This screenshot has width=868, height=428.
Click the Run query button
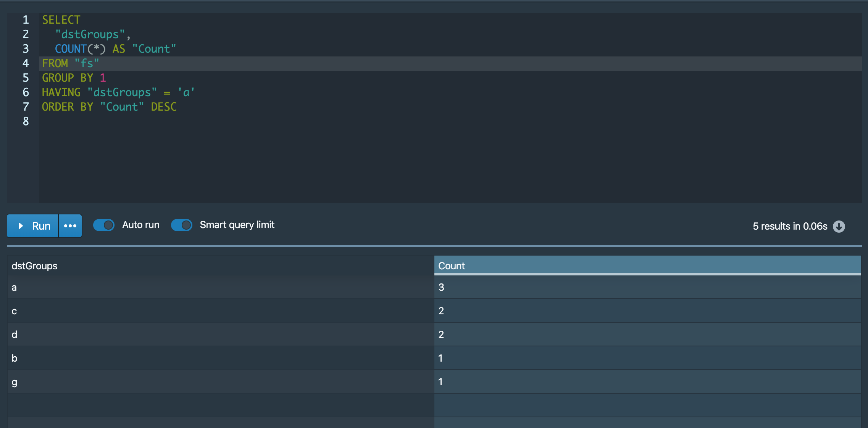click(33, 226)
